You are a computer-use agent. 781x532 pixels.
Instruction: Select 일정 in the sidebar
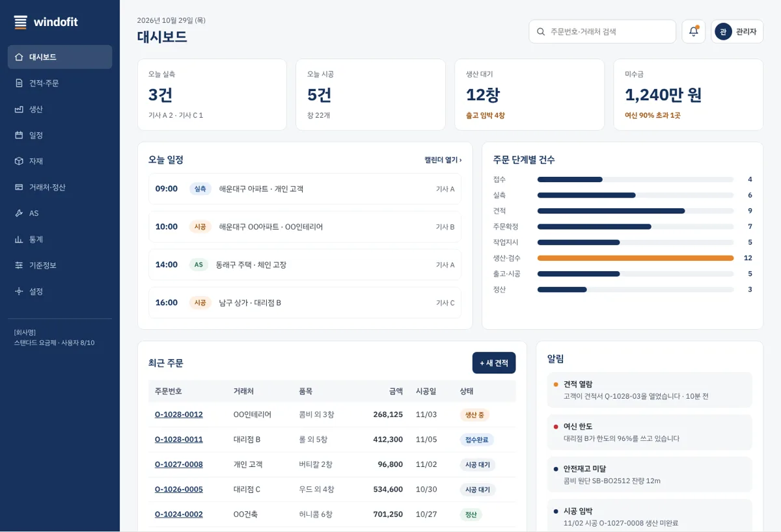coord(60,135)
